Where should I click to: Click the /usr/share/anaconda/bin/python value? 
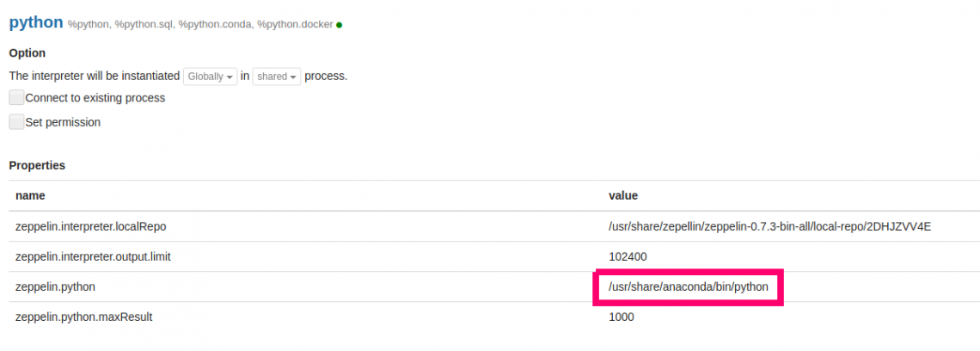[688, 286]
